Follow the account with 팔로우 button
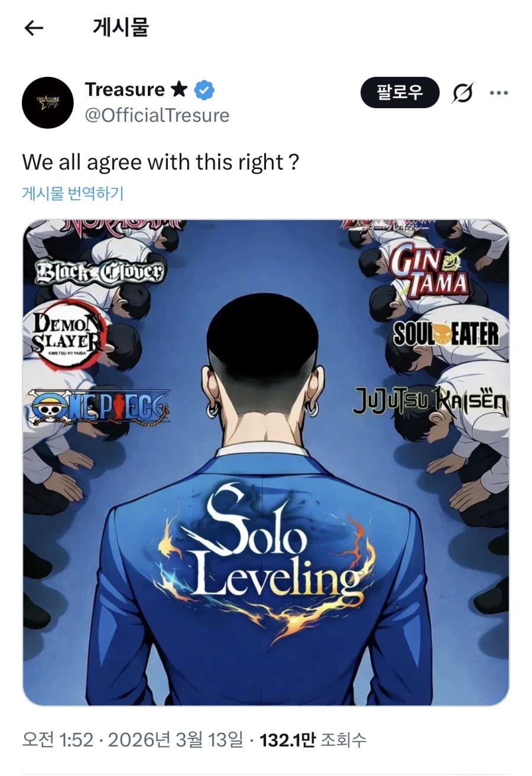Image resolution: width=532 pixels, height=776 pixels. (400, 92)
